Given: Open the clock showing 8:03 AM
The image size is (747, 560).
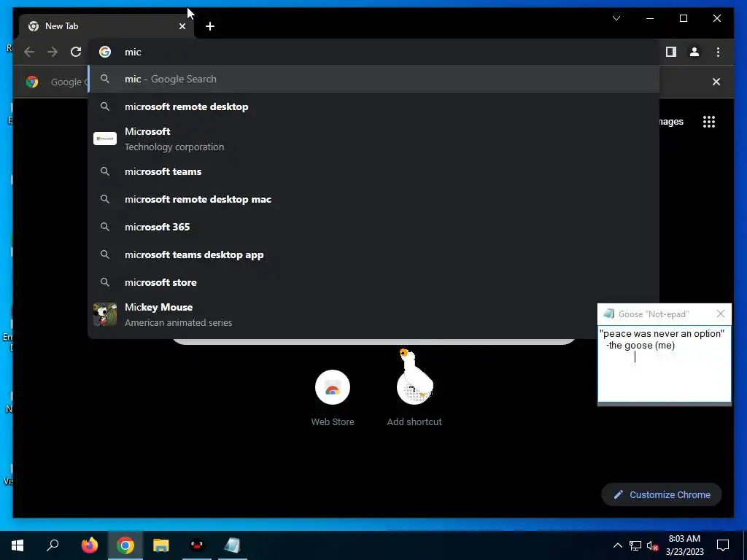Looking at the screenshot, I should click(x=684, y=545).
